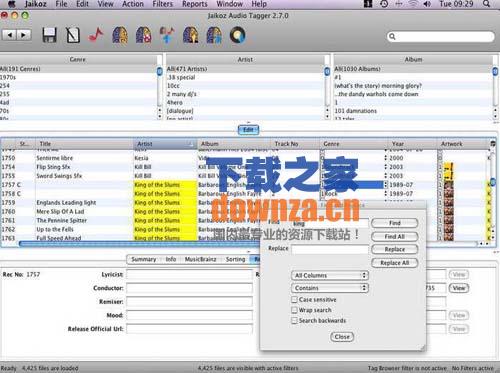Image resolution: width=500 pixels, height=373 pixels.
Task: Click the Conductor input field
Action: pos(189,288)
